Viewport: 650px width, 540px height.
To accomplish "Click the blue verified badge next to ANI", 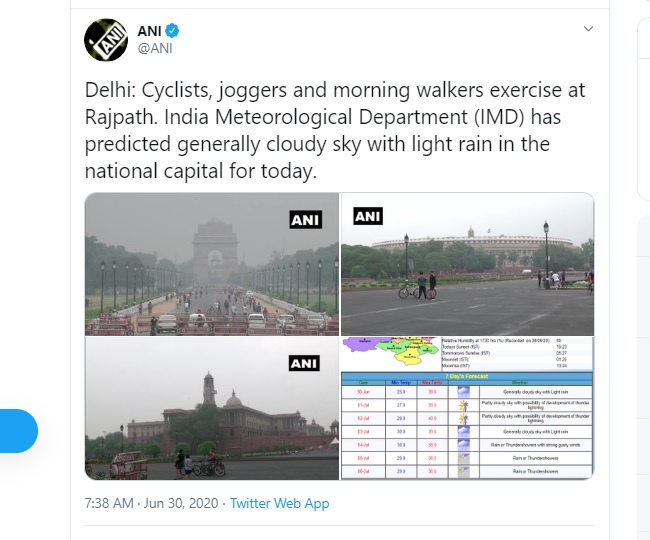I will tap(171, 30).
